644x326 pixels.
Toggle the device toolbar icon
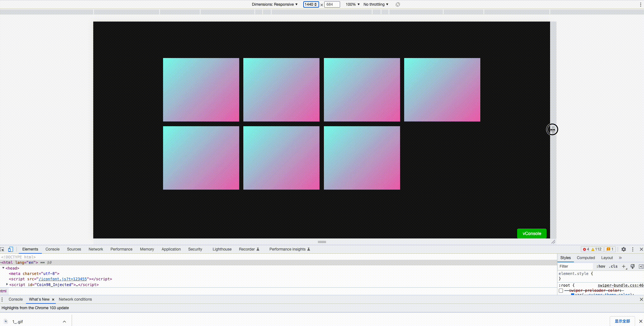click(x=10, y=249)
